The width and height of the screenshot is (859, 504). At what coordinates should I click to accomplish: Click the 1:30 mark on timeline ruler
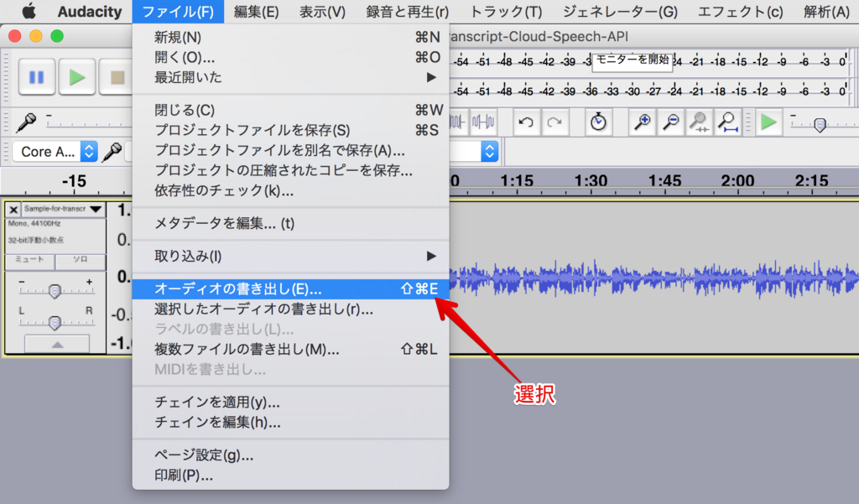(591, 180)
